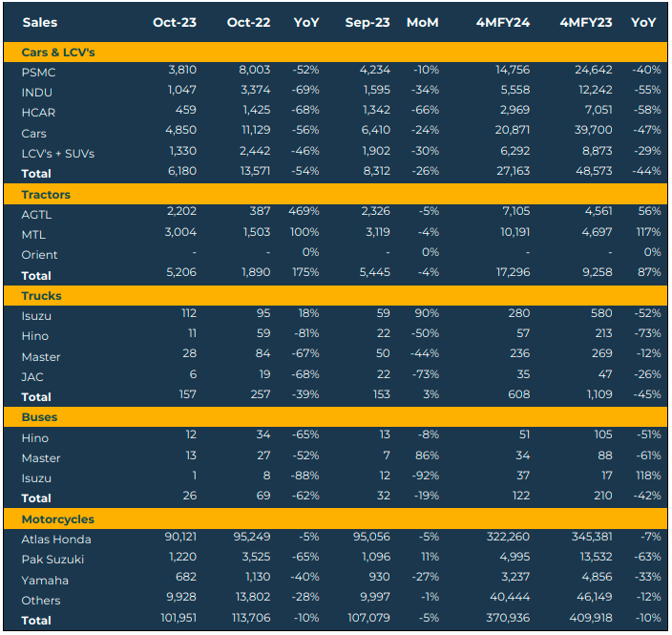Click MTL Sep-23 value 3,119

(378, 232)
